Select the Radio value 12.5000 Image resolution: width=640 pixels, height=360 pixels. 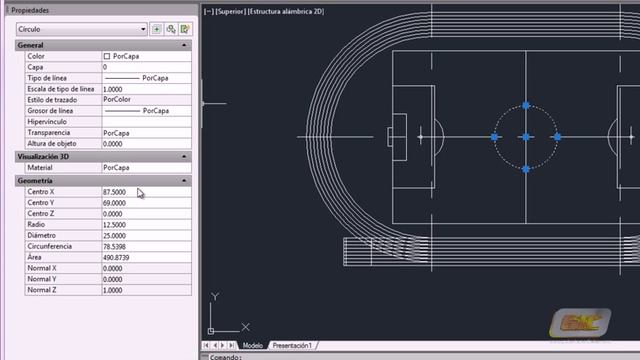[146, 225]
